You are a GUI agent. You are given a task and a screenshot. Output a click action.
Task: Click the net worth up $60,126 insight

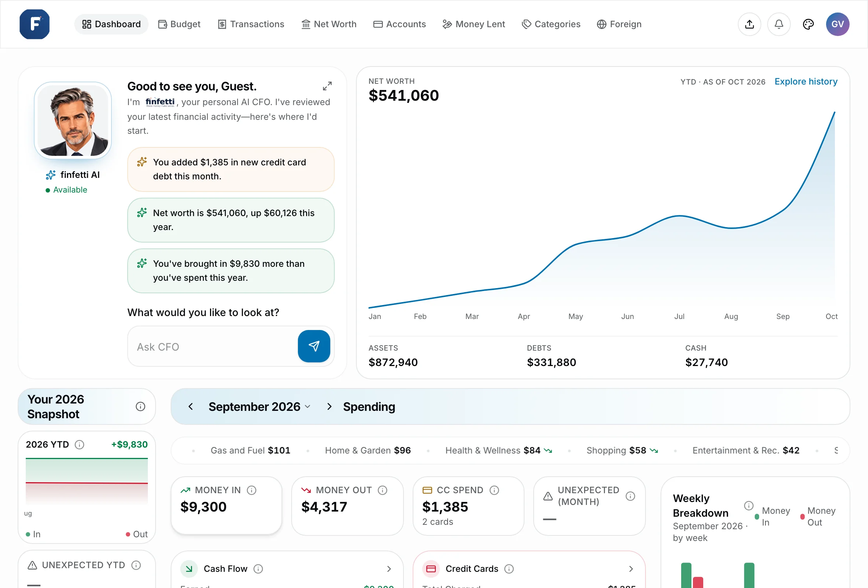click(231, 220)
